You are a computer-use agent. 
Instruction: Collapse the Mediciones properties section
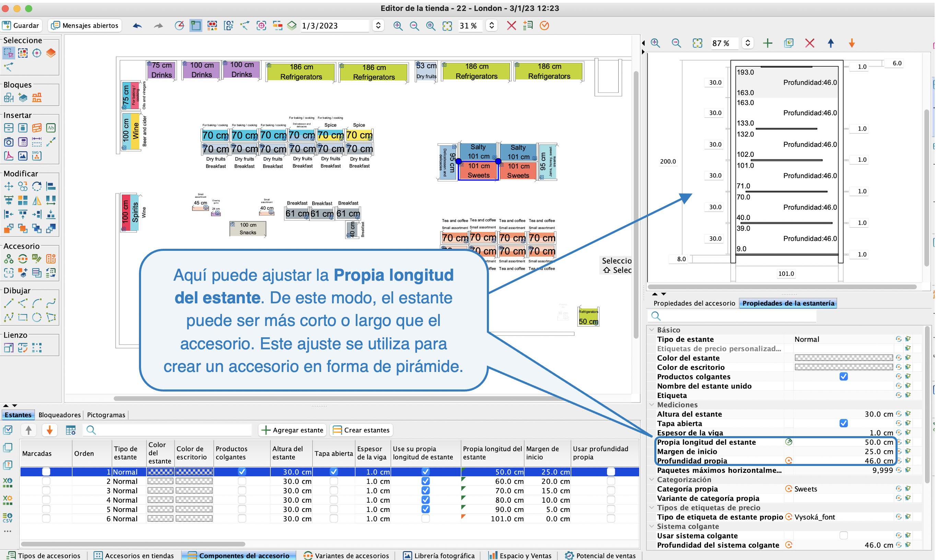[652, 405]
